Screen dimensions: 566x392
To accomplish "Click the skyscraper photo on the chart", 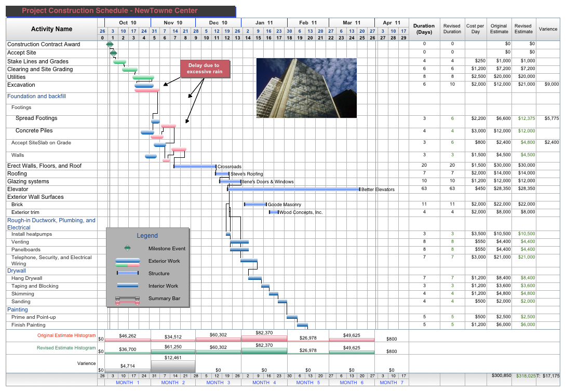I will (x=306, y=87).
